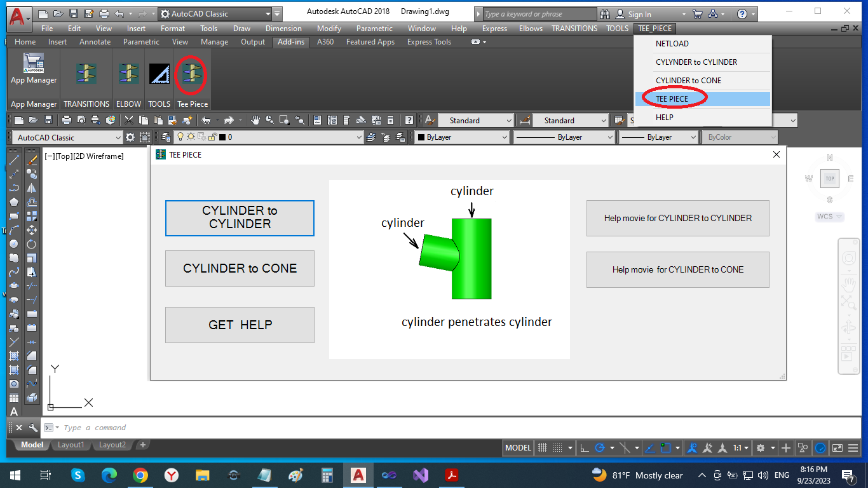The width and height of the screenshot is (868, 488).
Task: Open Chrome from the taskbar
Action: (x=140, y=475)
